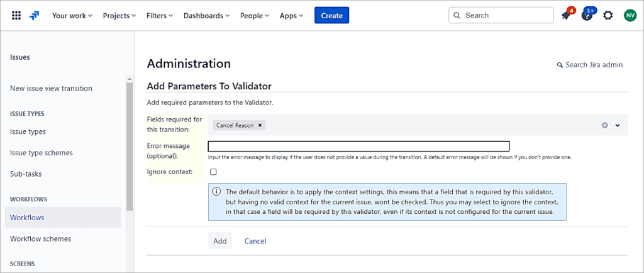Toggle the Ignore context checkbox
This screenshot has height=273, width=644.
[x=213, y=172]
